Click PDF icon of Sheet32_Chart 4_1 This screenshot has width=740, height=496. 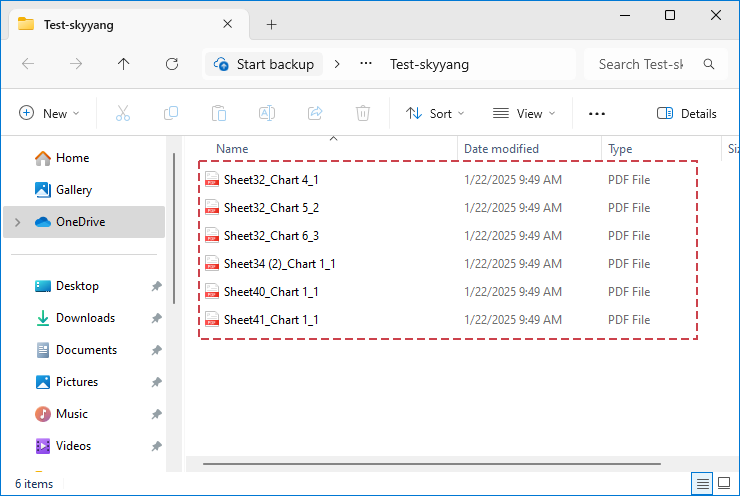212,180
